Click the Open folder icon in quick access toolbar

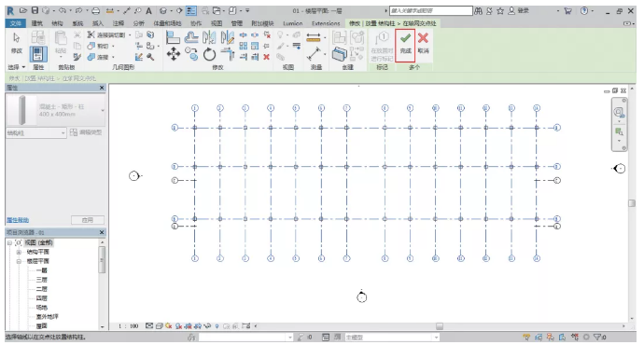(23, 11)
